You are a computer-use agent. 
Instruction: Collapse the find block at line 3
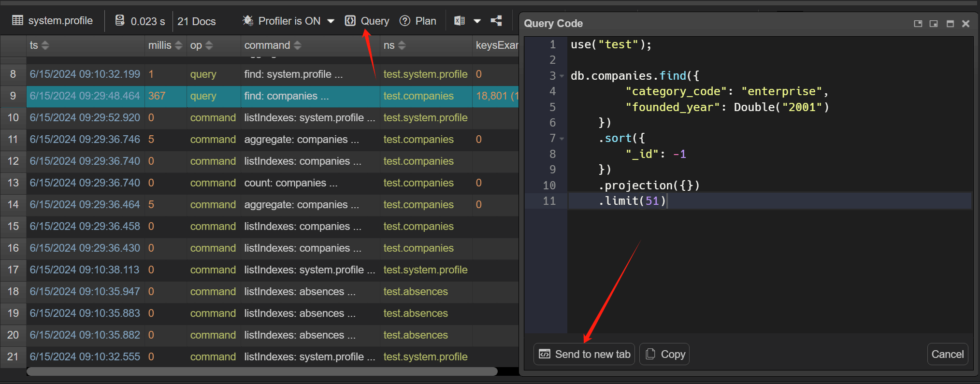click(x=562, y=76)
